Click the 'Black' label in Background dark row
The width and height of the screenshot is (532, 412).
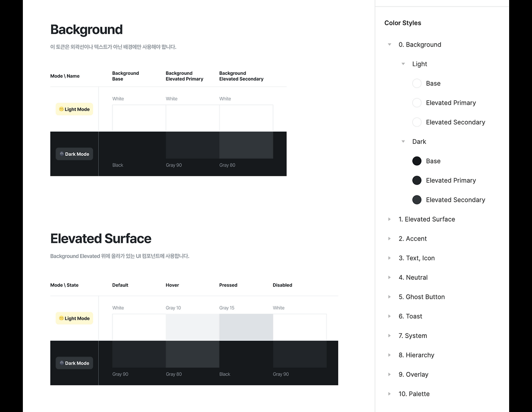tap(118, 165)
